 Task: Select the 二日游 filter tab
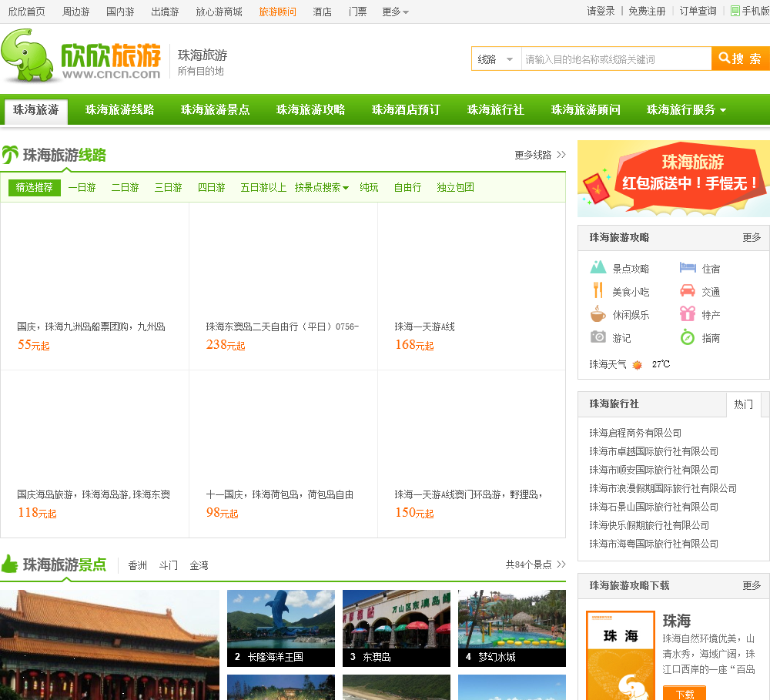click(x=126, y=187)
